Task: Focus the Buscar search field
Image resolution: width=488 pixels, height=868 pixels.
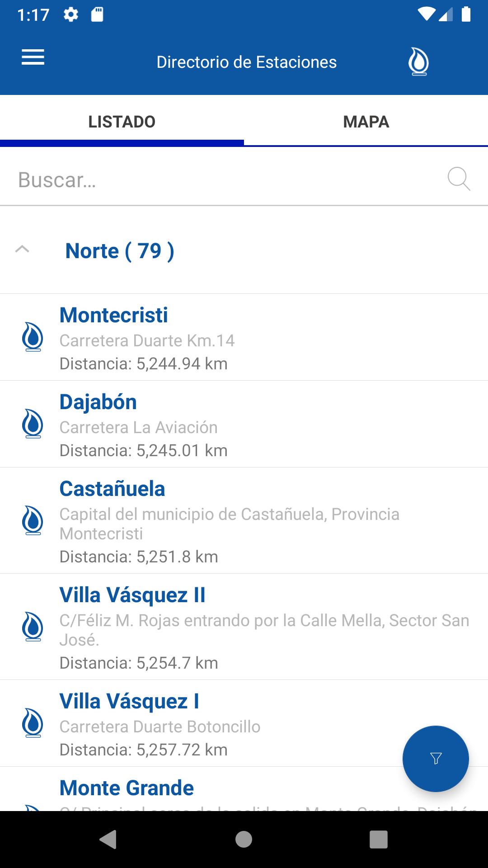Action: (226, 180)
